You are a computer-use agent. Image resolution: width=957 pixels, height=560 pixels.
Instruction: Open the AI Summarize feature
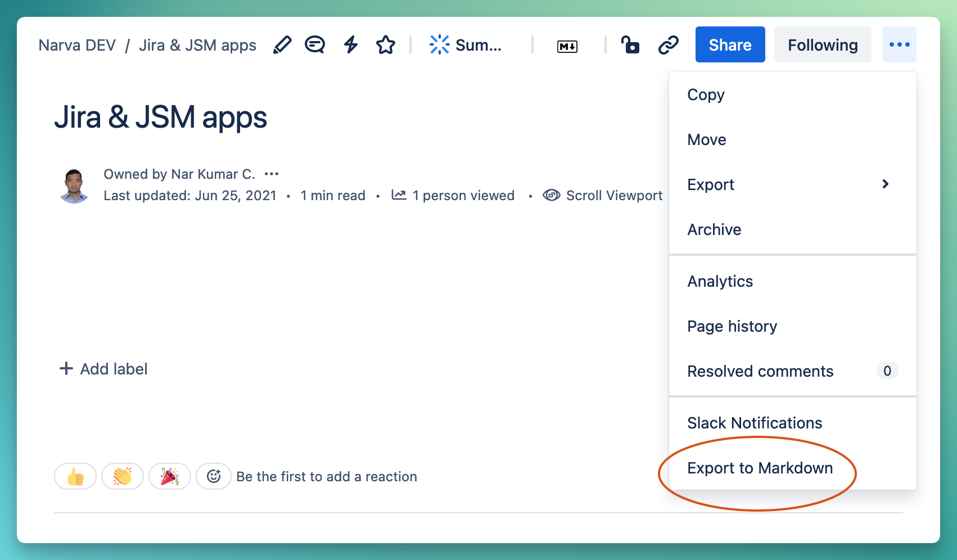pos(466,44)
